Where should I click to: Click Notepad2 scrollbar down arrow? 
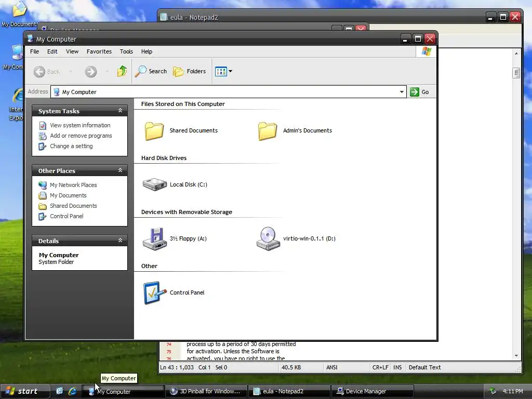516,355
